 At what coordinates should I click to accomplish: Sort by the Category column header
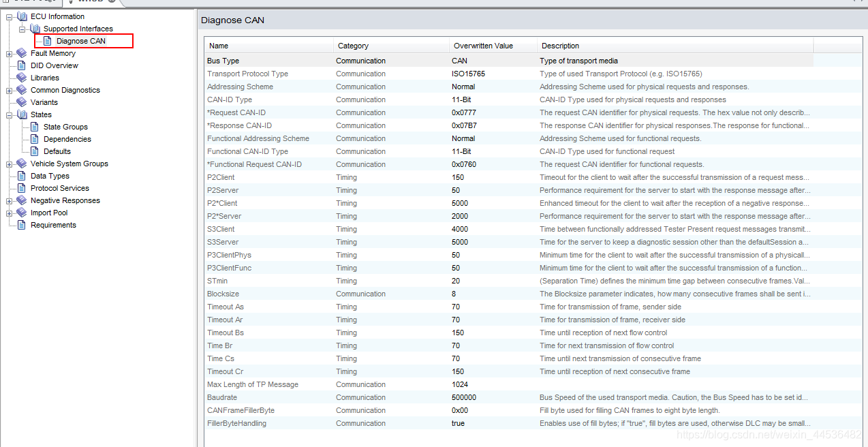[392, 46]
